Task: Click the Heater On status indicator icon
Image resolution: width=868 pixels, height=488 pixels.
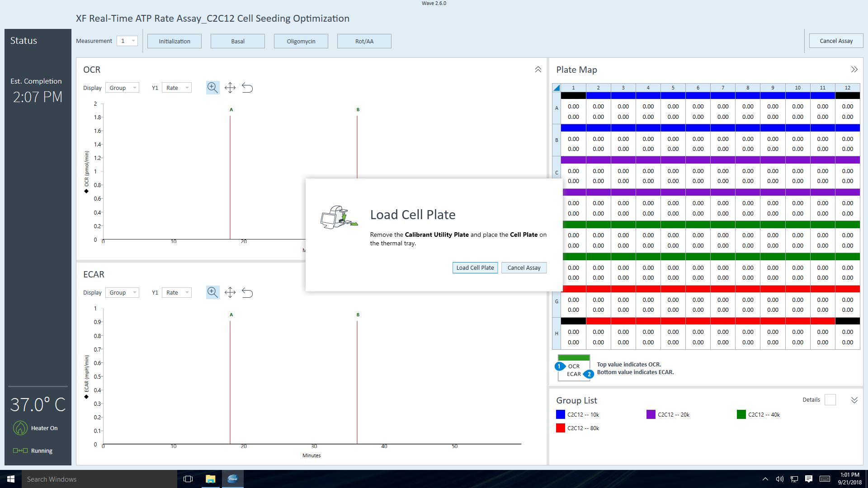Action: tap(19, 428)
